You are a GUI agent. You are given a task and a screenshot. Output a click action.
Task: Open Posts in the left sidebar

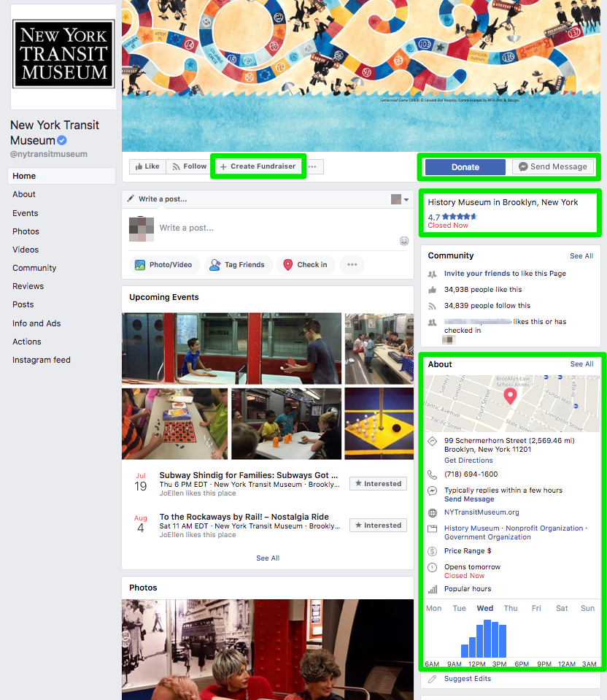pos(23,304)
